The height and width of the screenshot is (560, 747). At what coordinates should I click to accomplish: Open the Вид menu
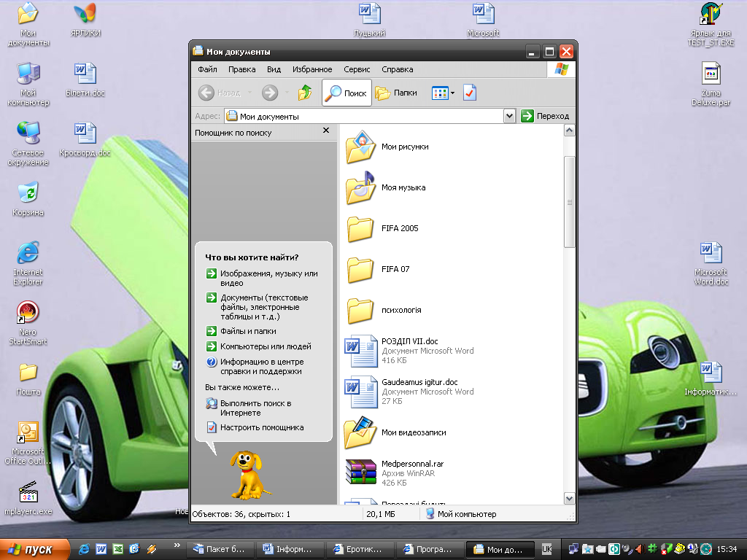[274, 69]
